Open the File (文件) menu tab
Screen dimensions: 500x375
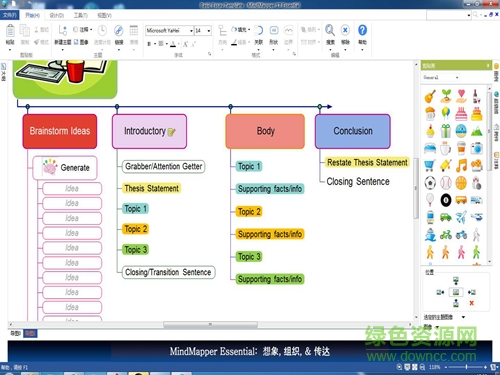click(9, 15)
